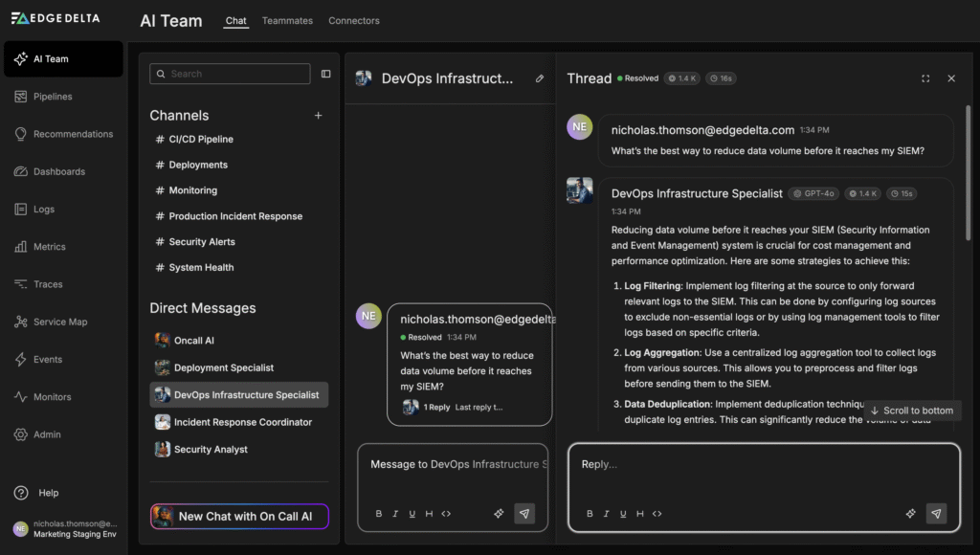Screen dimensions: 980x555
Task: Expand the Thread panel to fullscreen
Action: pyautogui.click(x=925, y=78)
